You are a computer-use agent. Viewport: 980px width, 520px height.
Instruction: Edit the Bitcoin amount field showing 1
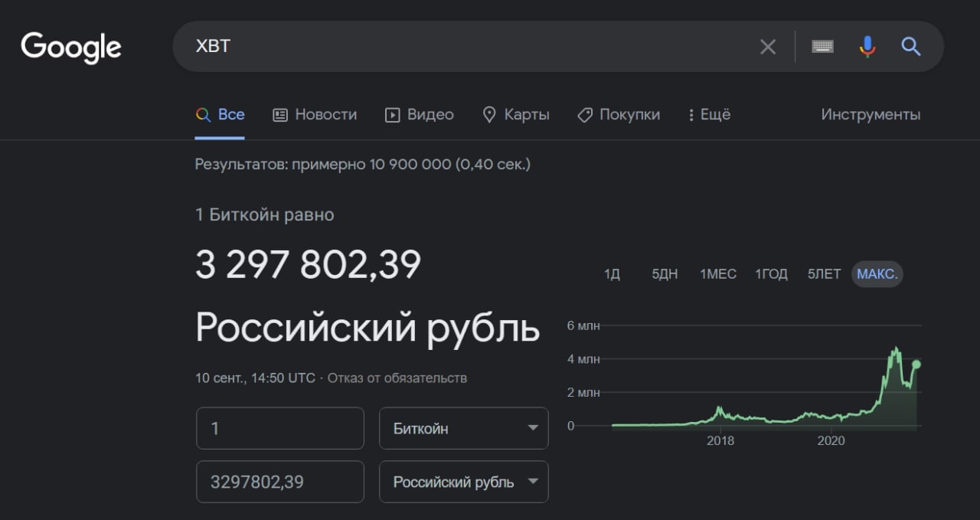tap(280, 428)
